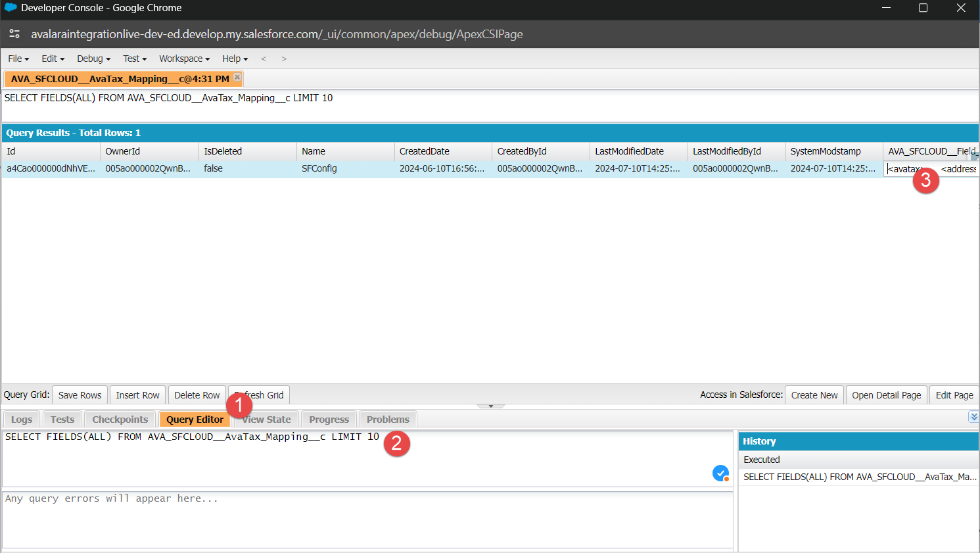Click the AVA_SFCLOUD__Field column header
The width and height of the screenshot is (980, 553).
tap(931, 151)
